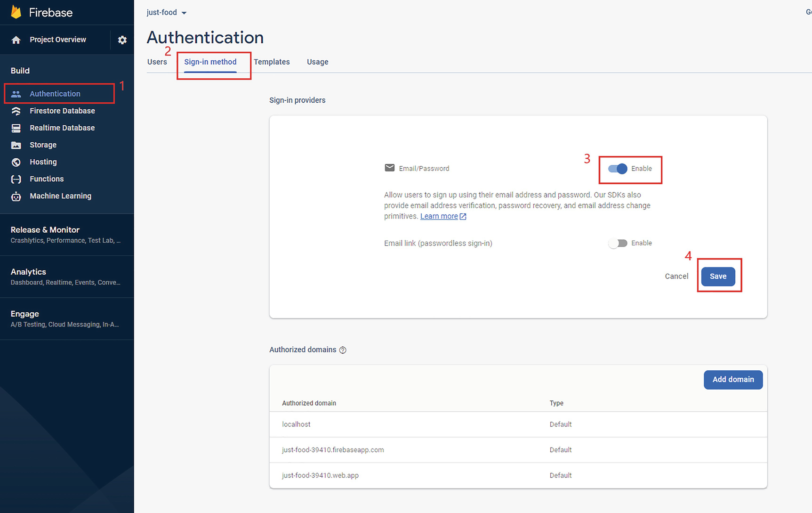The width and height of the screenshot is (812, 513).
Task: Click the Authorized domains help icon
Action: (343, 350)
